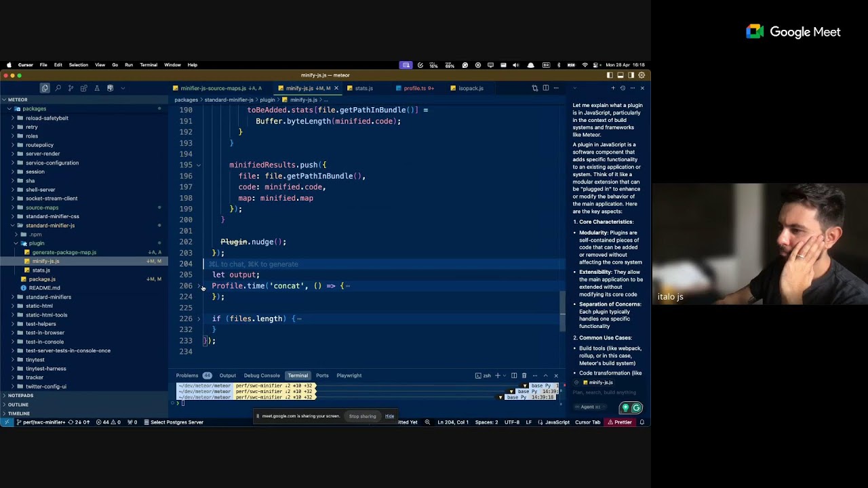Click the split editor icon
The image size is (868, 488).
click(x=545, y=88)
